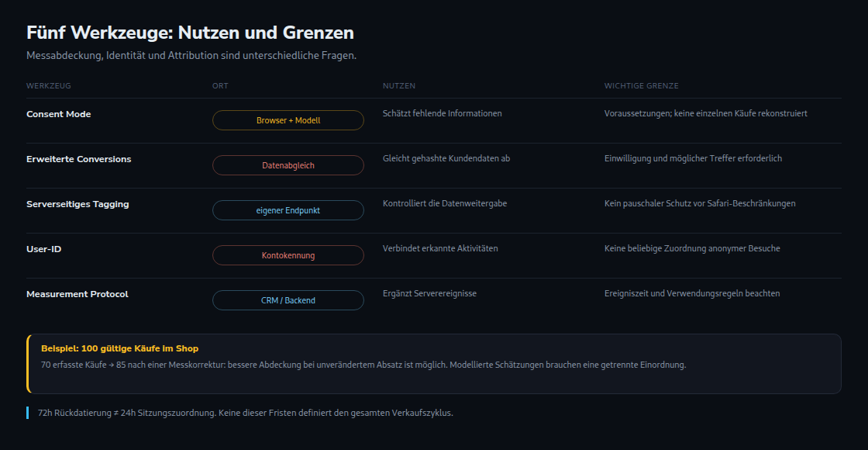The height and width of the screenshot is (450, 868).
Task: Click the 'WICHTIGE GRENZE' column header
Action: (x=641, y=86)
